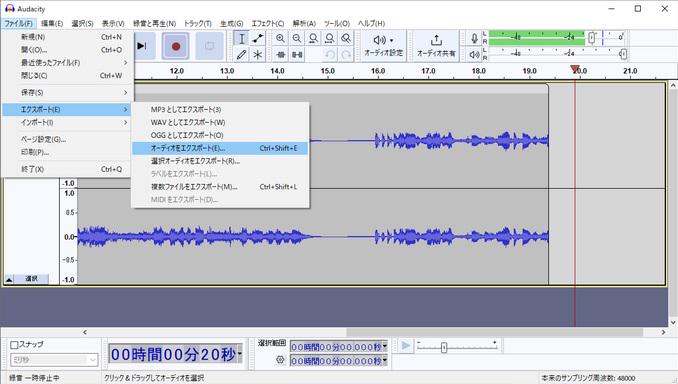
Task: Choose ページ設定(G)... entry
Action: pos(67,139)
